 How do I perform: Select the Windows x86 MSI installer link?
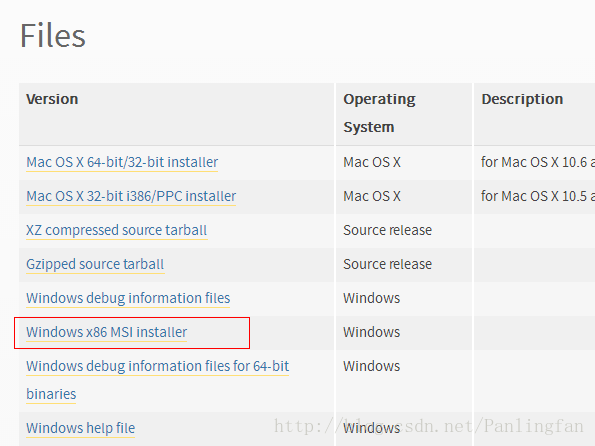(106, 332)
